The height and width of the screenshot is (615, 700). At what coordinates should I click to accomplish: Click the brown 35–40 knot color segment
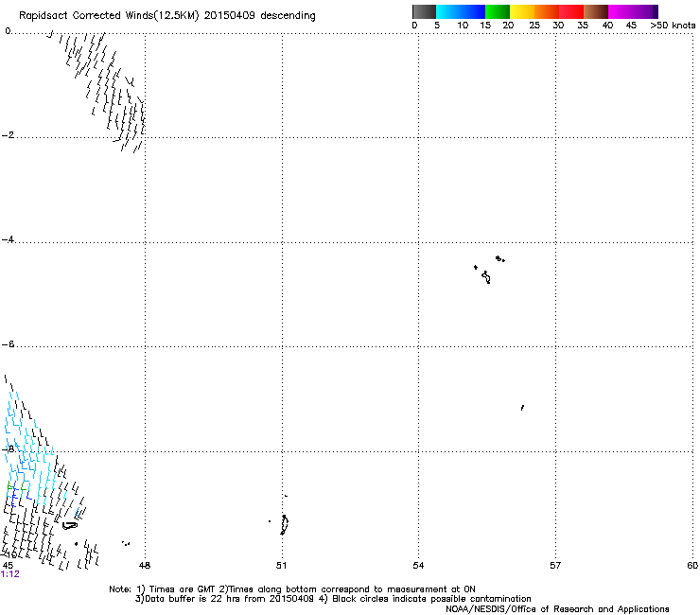pyautogui.click(x=596, y=11)
